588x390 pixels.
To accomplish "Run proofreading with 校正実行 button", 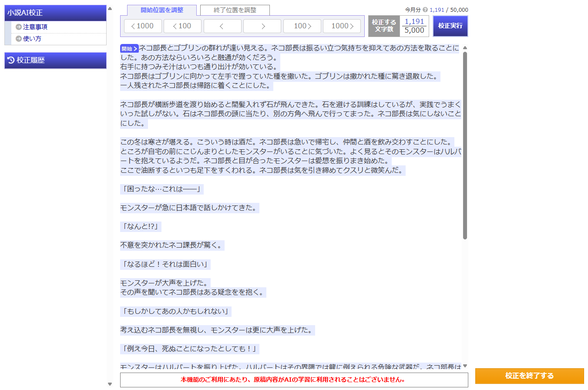I will point(450,26).
